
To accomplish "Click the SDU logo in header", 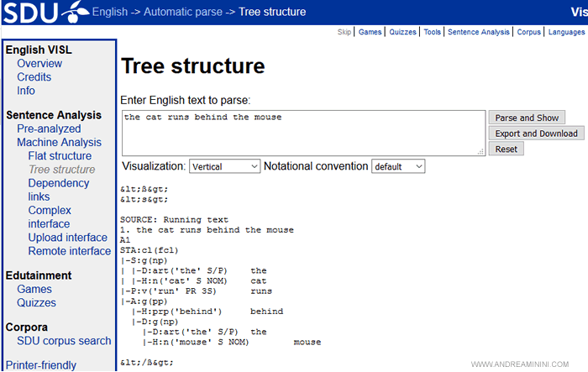I will pos(42,13).
